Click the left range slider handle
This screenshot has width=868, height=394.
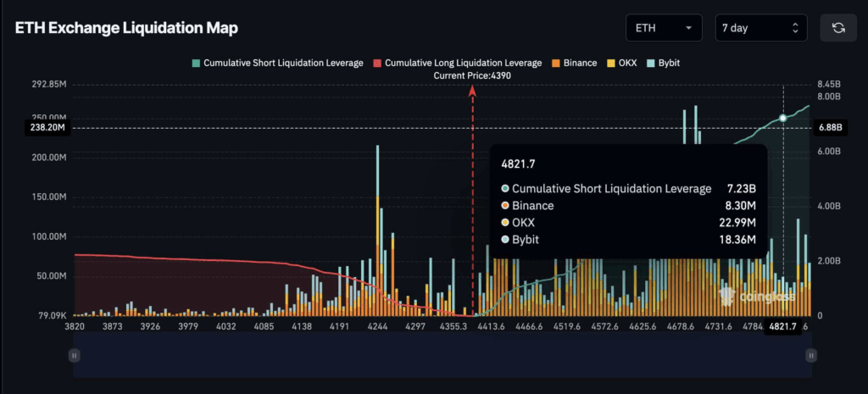pyautogui.click(x=75, y=357)
